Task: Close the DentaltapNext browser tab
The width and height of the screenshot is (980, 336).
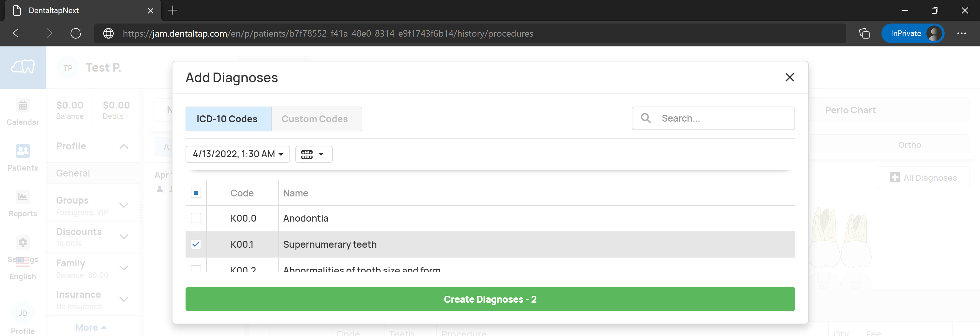Action: coord(151,11)
